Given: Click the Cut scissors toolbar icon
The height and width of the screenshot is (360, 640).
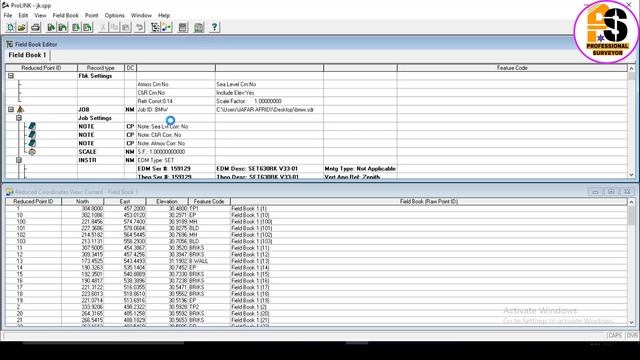Looking at the screenshot, I should pyautogui.click(x=103, y=27).
